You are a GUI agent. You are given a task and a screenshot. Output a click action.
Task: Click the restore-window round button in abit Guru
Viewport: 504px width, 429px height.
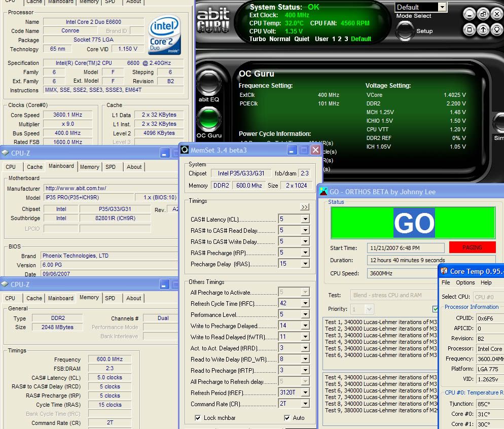pyautogui.click(x=483, y=14)
